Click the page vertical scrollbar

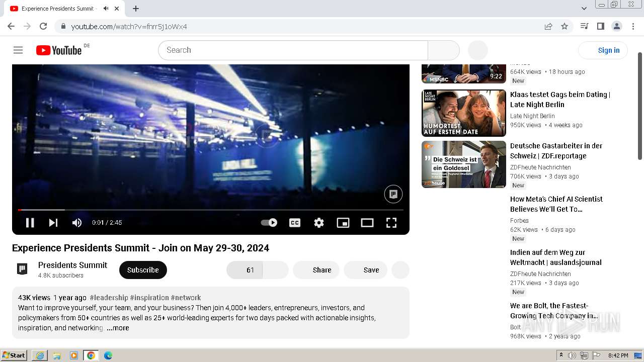point(640,106)
